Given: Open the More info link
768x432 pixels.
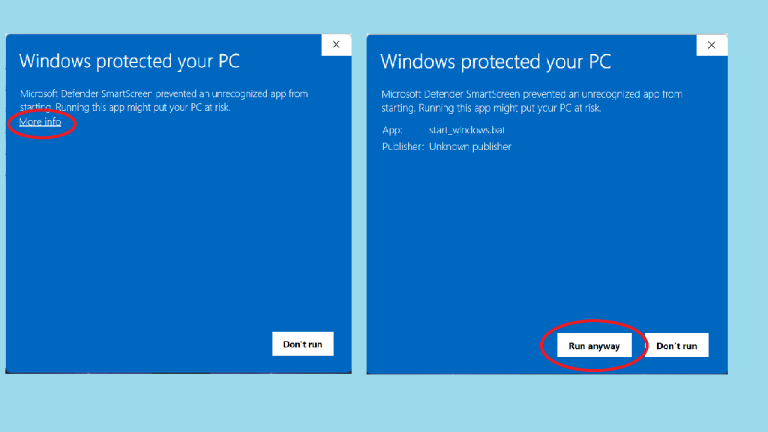Looking at the screenshot, I should tap(40, 121).
